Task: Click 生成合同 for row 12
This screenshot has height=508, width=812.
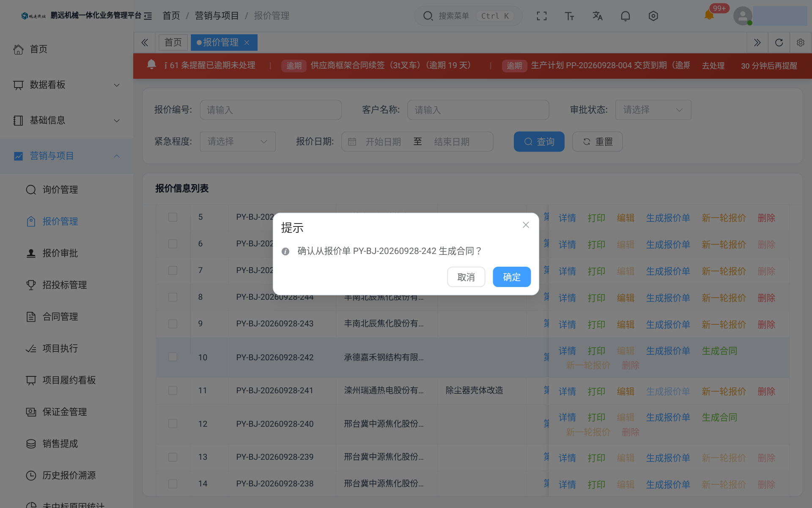Action: (x=719, y=417)
